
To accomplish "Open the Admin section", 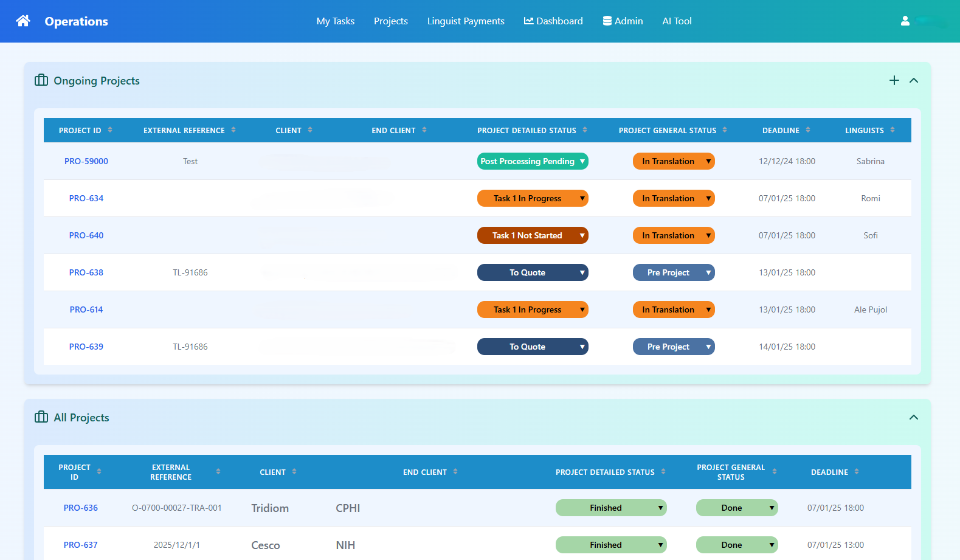I will coord(623,21).
